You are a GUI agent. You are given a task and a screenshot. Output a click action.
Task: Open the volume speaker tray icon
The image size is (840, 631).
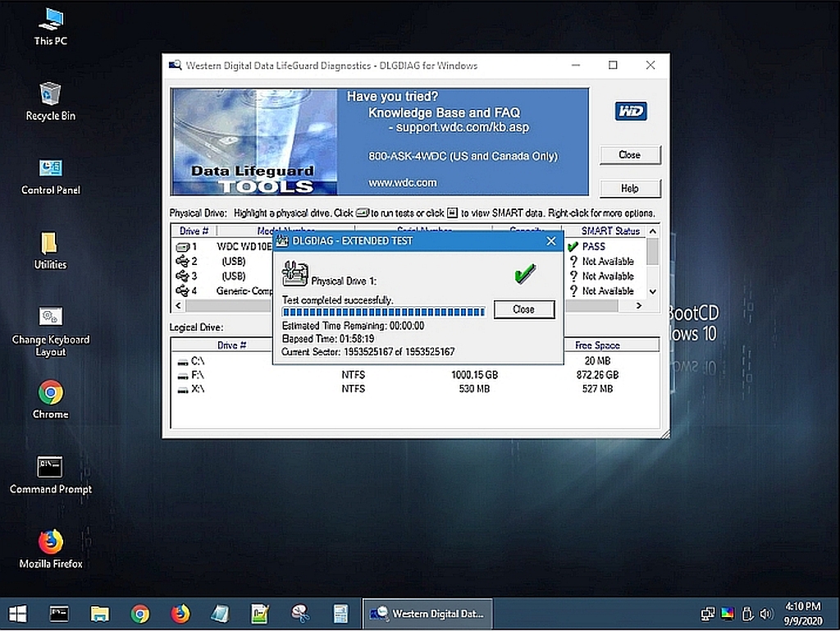click(x=767, y=614)
